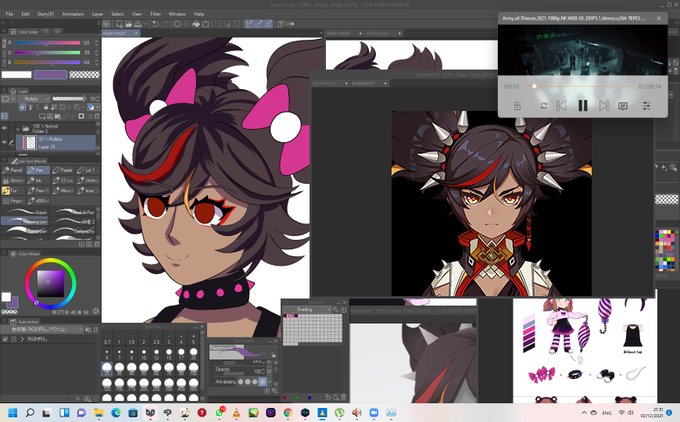Image resolution: width=680 pixels, height=422 pixels.
Task: Click the R value stepper arrows
Action: point(96,43)
